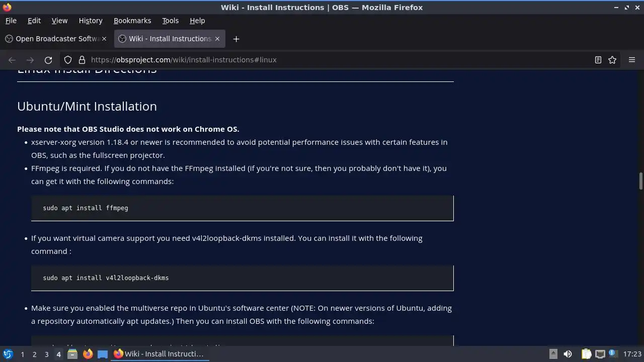Viewport: 644px width, 362px height.
Task: Open update notification tray icon
Action: 613,354
